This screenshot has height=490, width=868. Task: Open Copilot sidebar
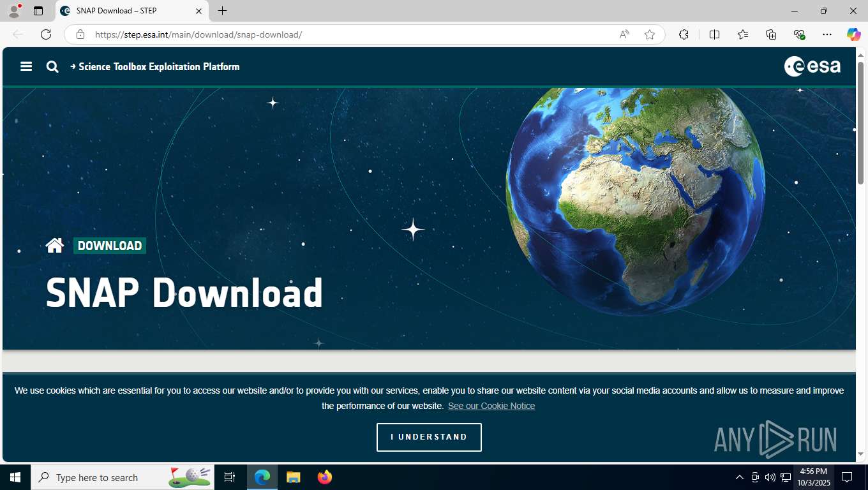[854, 34]
